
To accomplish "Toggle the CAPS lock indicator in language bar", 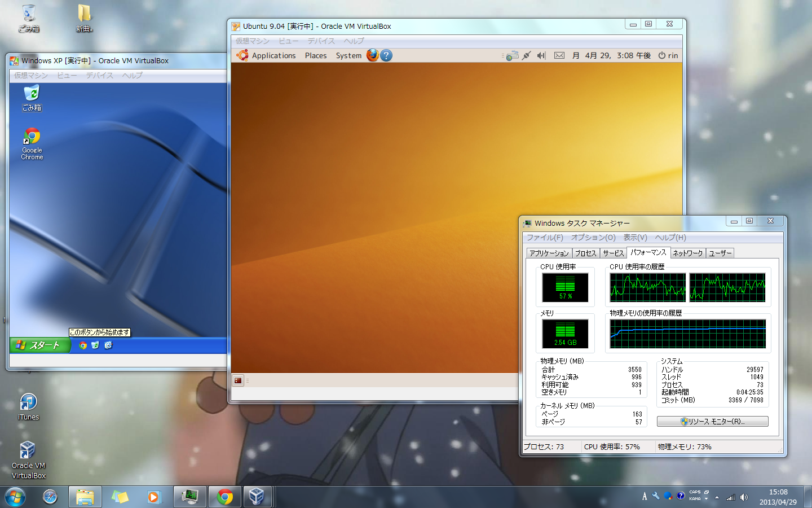I will tap(695, 492).
